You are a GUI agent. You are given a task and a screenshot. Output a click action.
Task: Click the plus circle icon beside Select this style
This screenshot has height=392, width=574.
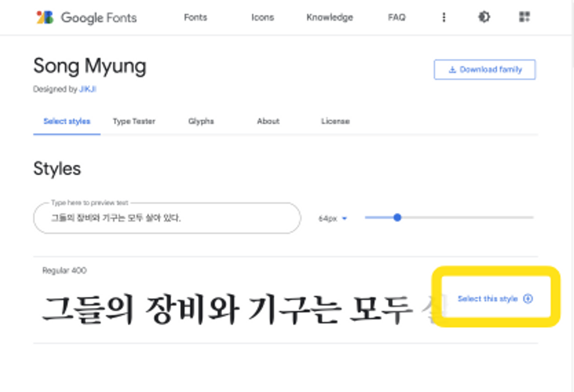coord(528,299)
